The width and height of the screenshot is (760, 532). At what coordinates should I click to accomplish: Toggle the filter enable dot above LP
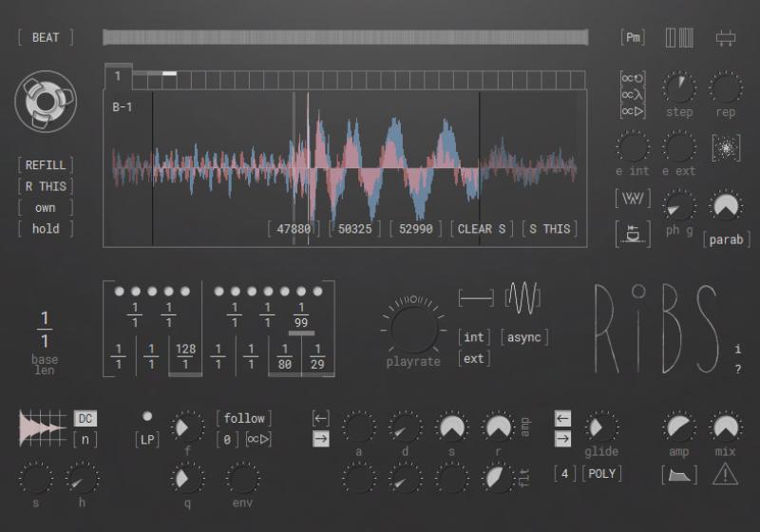click(x=147, y=416)
